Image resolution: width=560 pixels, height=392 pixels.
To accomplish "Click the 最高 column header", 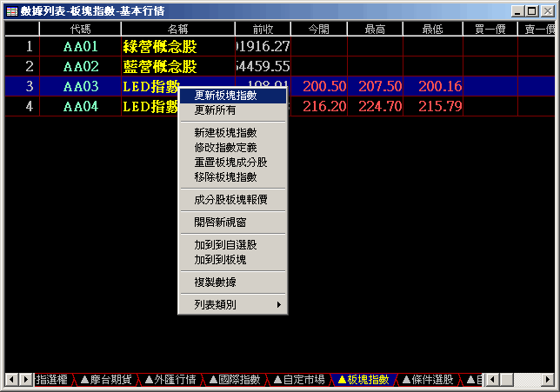I will point(375,30).
